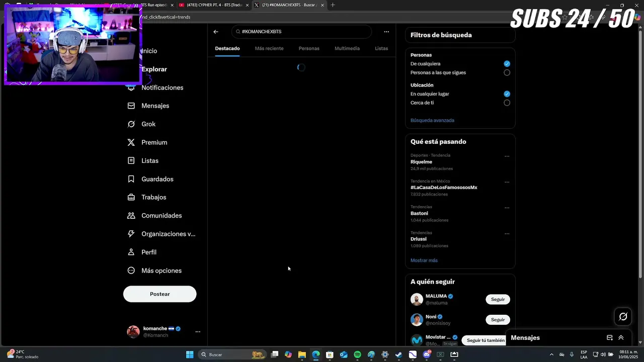Open search options three-dot menu
This screenshot has height=362, width=644.
(386, 32)
